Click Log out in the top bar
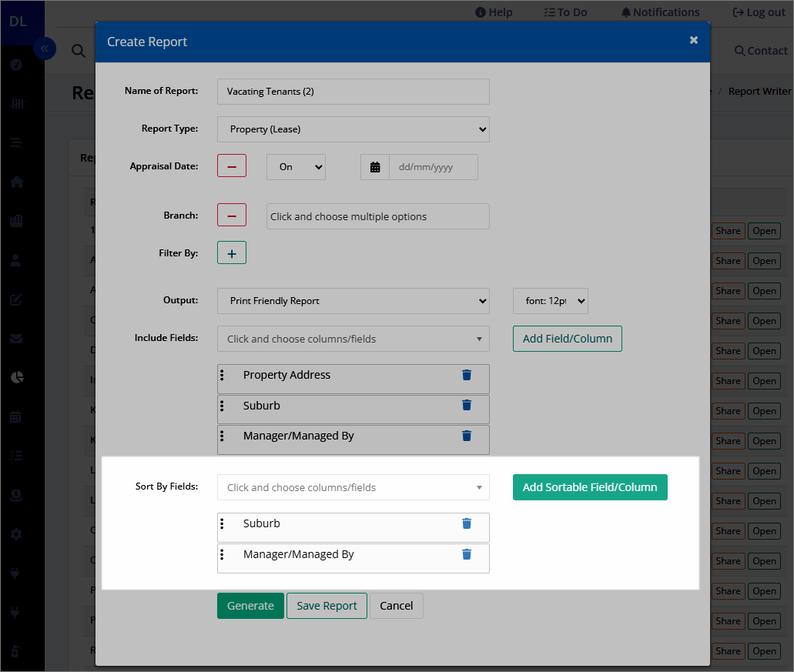The width and height of the screenshot is (794, 672). tap(759, 12)
